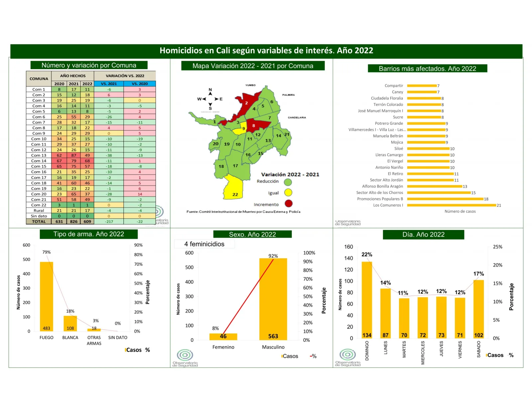The height and width of the screenshot is (411, 532).
Task: Click the green Reducción legend circle
Action: (288, 182)
